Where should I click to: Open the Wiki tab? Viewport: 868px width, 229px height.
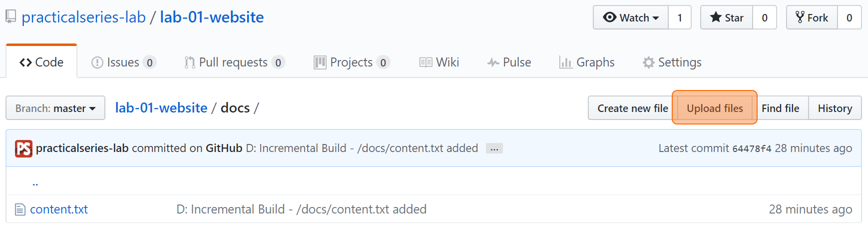point(439,62)
